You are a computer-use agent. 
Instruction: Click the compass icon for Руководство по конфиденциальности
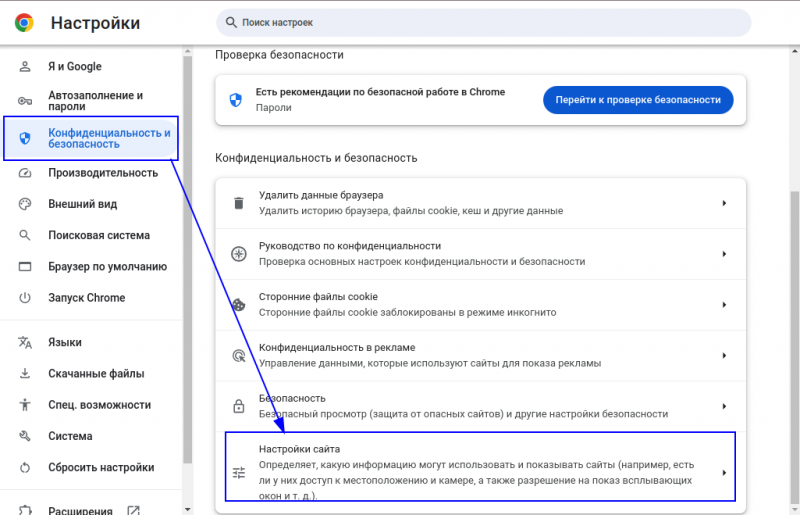238,254
